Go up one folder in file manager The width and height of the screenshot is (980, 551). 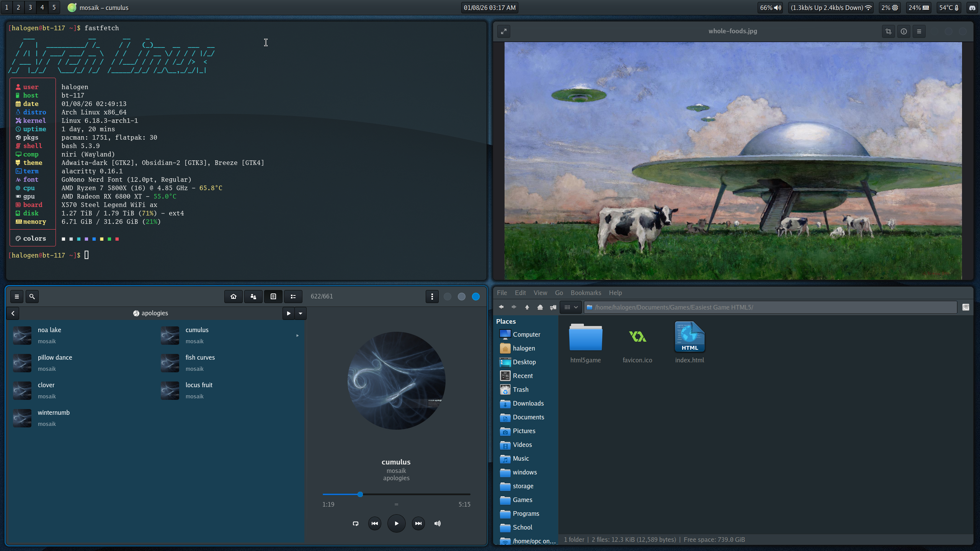click(x=527, y=307)
